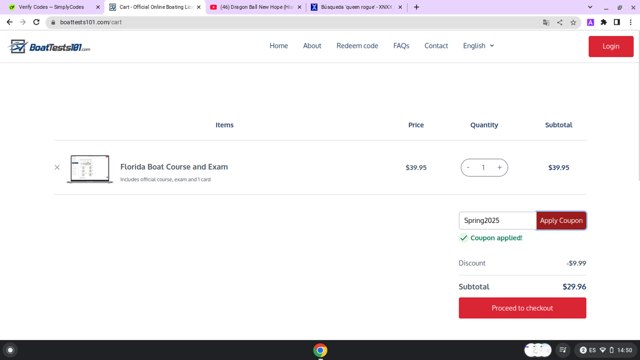Click the quantity value 1
The image size is (640, 360).
click(483, 167)
